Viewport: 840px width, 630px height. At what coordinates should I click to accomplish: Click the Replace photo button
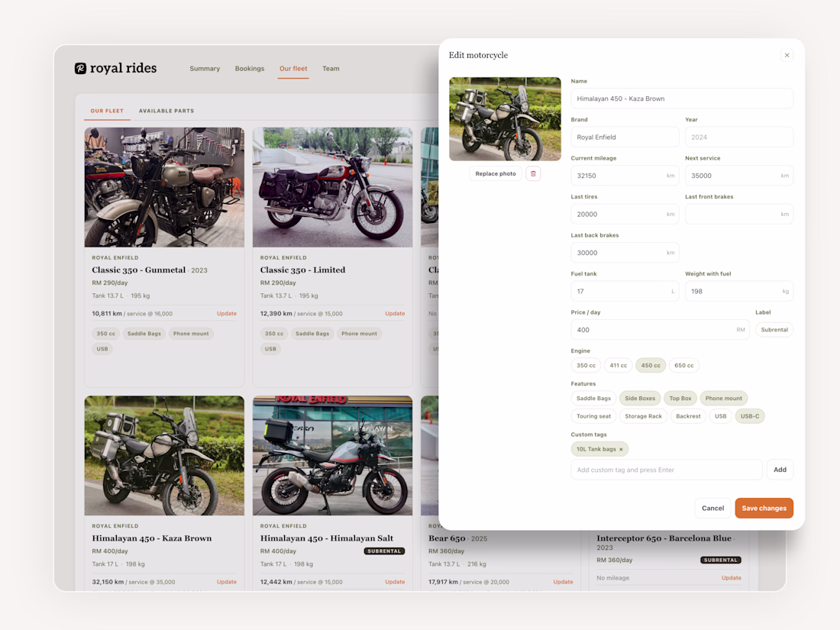coord(496,173)
